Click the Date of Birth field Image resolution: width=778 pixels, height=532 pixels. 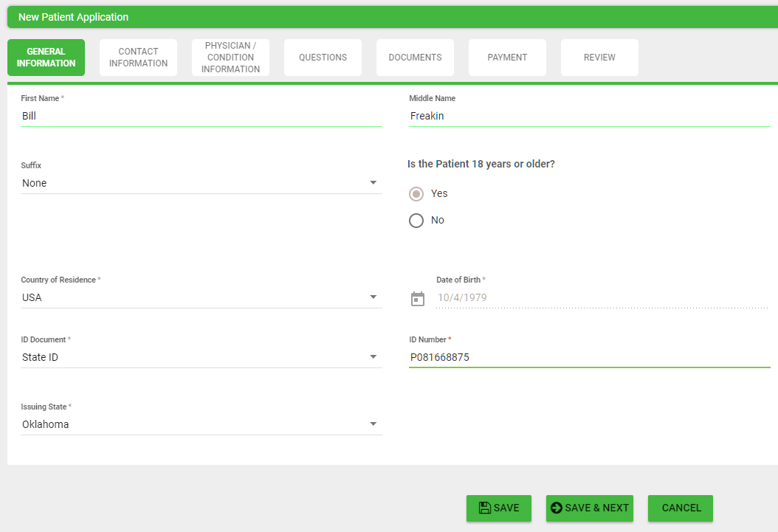(602, 298)
